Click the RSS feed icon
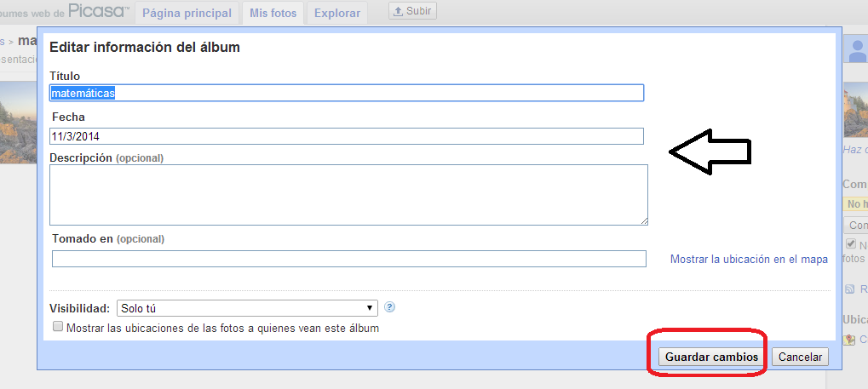 tap(849, 289)
